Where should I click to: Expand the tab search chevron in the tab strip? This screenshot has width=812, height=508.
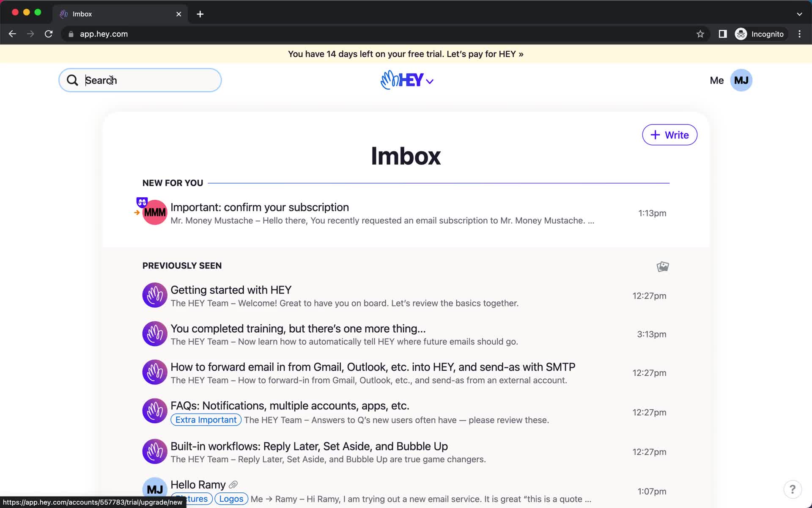click(x=799, y=14)
